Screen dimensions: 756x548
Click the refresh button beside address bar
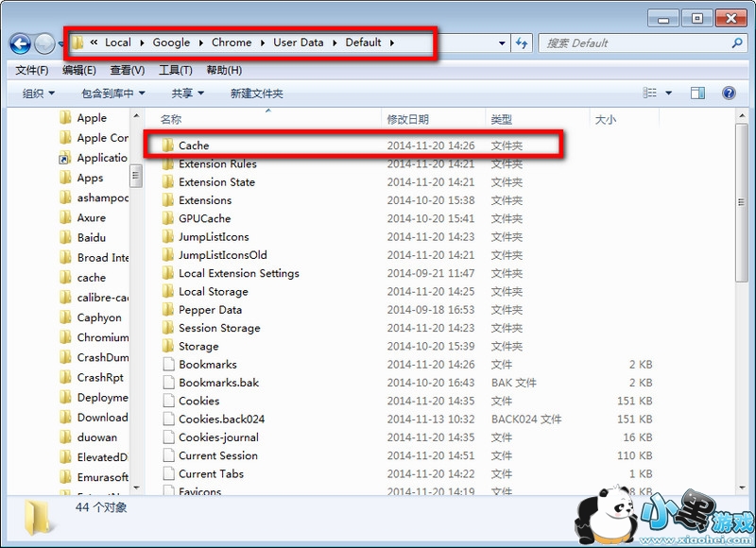(522, 43)
